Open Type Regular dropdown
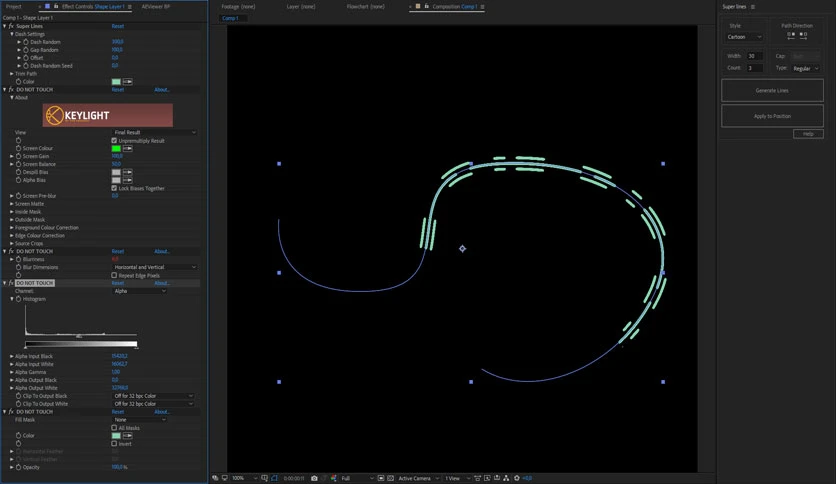This screenshot has width=836, height=484. (x=805, y=68)
